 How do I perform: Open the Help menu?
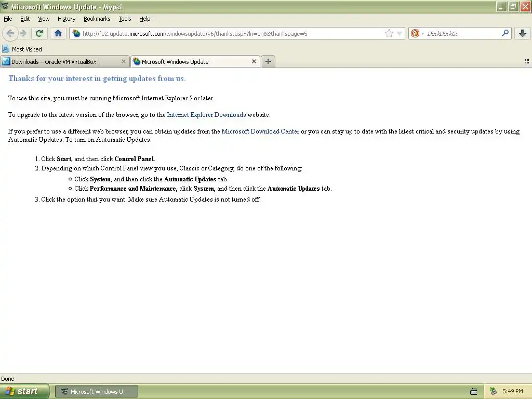[144, 19]
